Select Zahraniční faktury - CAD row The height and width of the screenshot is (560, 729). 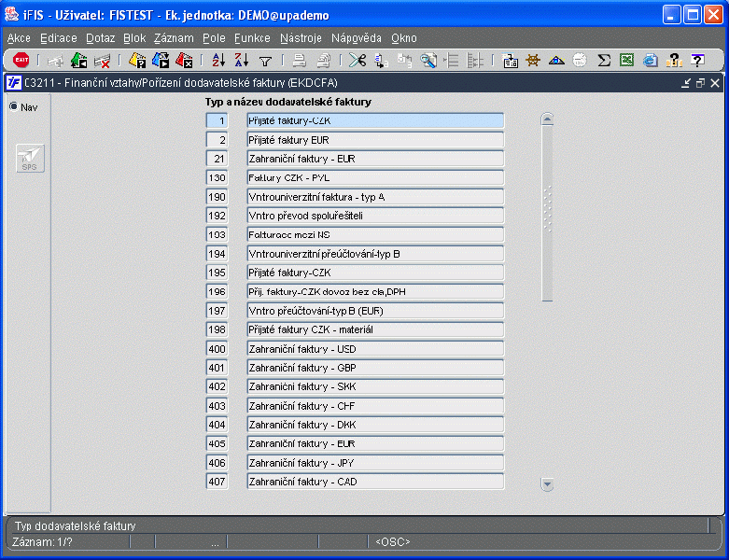pyautogui.click(x=375, y=482)
